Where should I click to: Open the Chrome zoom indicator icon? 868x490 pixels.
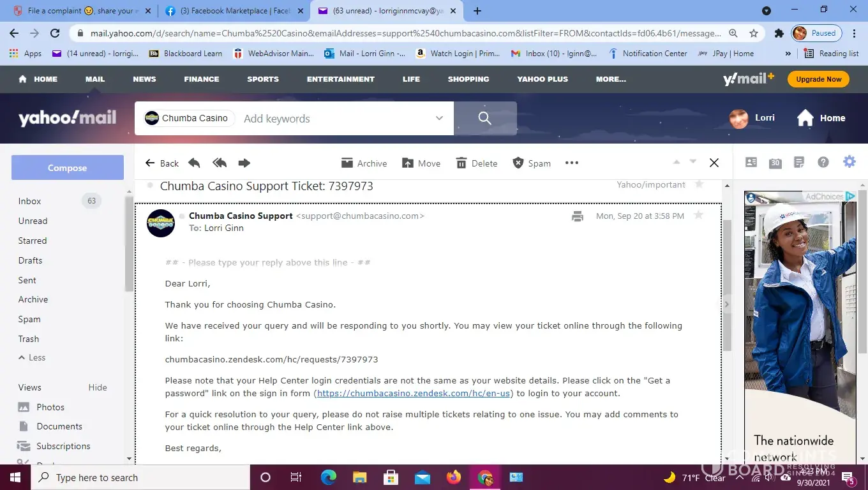733,33
